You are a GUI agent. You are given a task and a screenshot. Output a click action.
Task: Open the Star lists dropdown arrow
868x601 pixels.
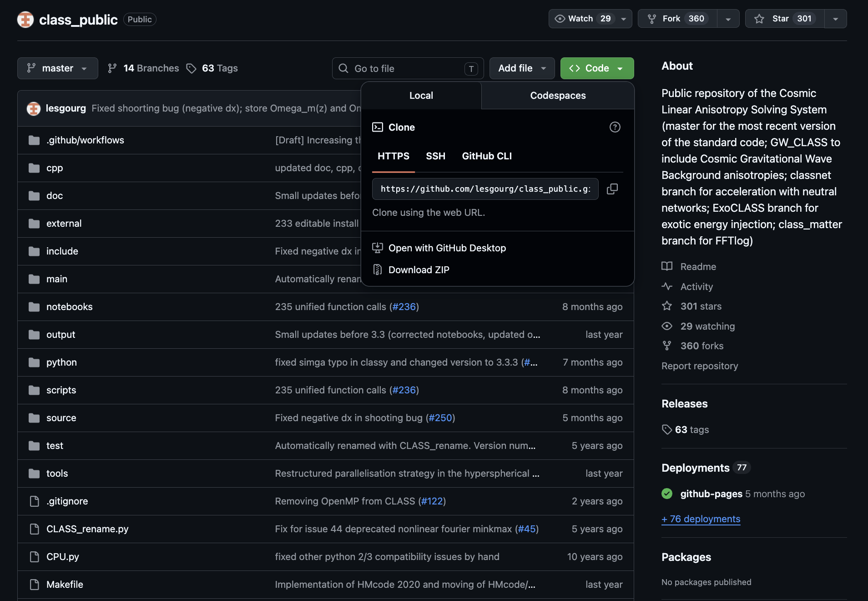pos(836,19)
